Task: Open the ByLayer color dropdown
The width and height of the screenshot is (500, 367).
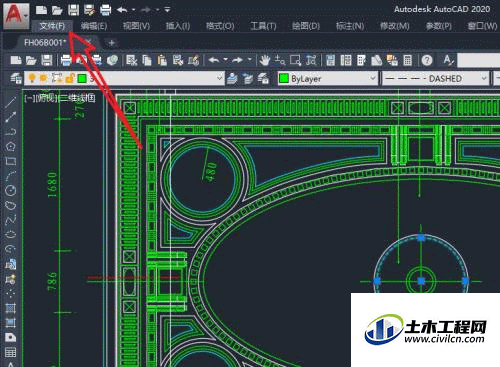Action: coord(327,79)
